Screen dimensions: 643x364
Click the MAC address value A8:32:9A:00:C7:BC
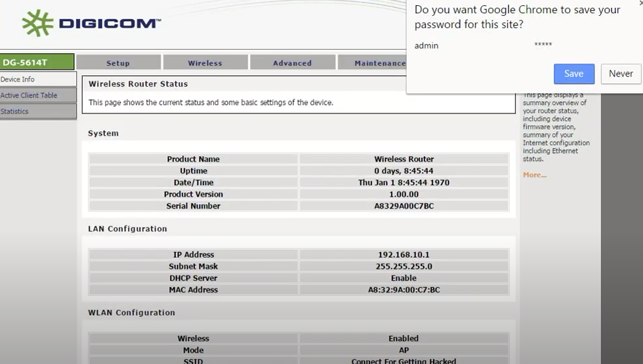coord(404,290)
